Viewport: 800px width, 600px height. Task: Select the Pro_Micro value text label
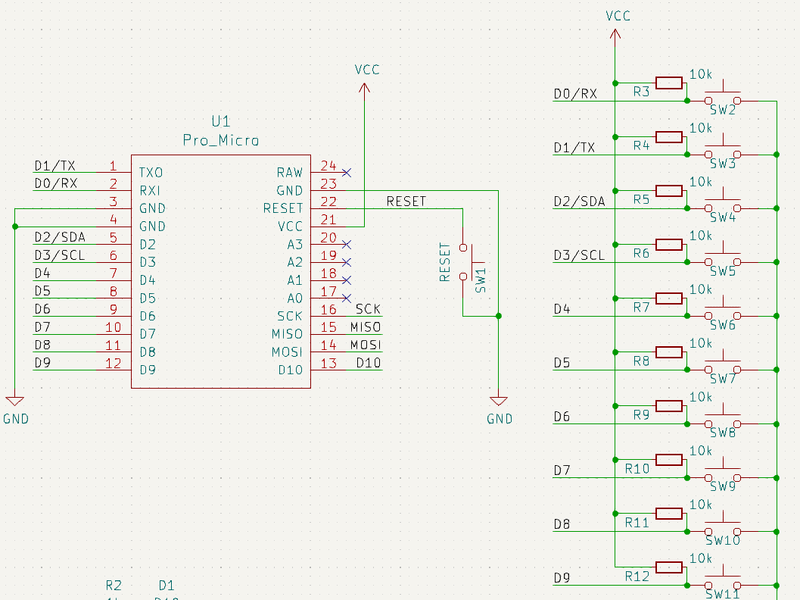coord(220,141)
